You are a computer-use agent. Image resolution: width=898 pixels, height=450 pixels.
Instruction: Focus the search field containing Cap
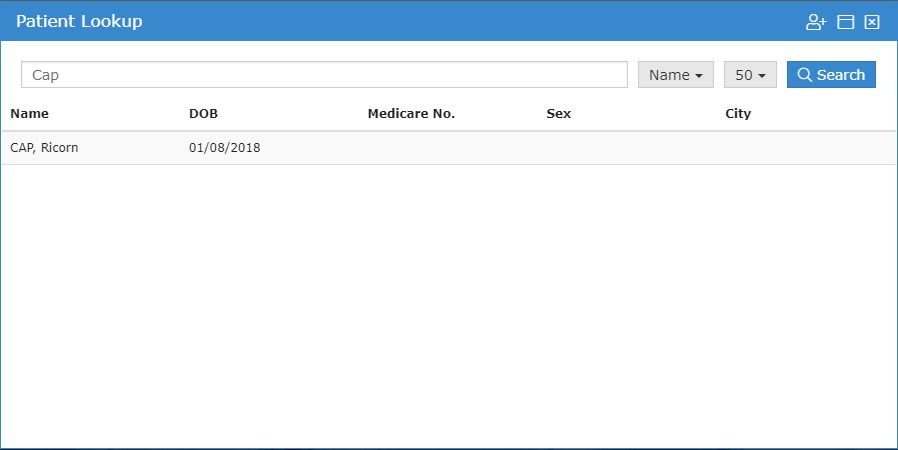[324, 75]
